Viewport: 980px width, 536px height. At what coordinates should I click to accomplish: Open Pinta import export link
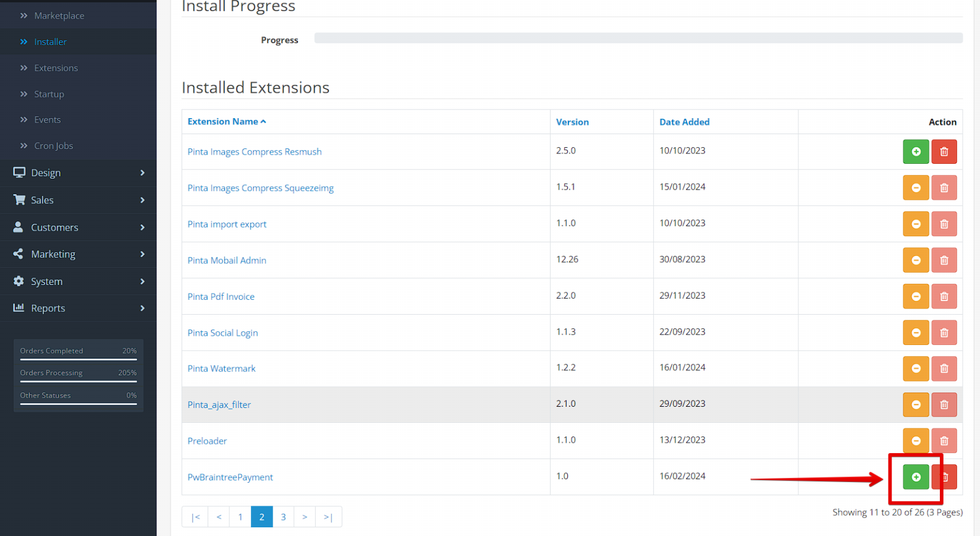click(227, 224)
